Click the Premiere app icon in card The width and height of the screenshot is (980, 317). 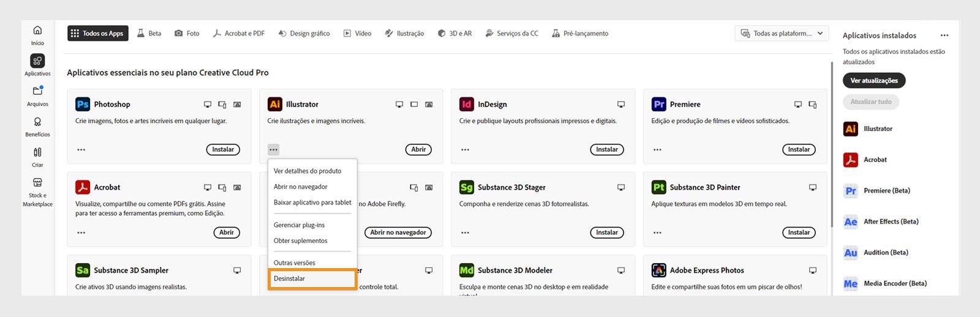(x=659, y=104)
